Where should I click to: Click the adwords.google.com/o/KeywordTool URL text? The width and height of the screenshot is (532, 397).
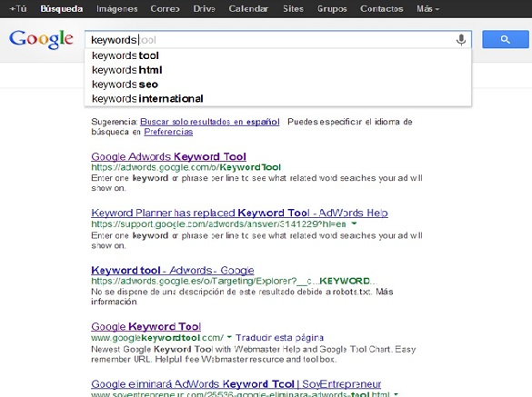pyautogui.click(x=186, y=167)
